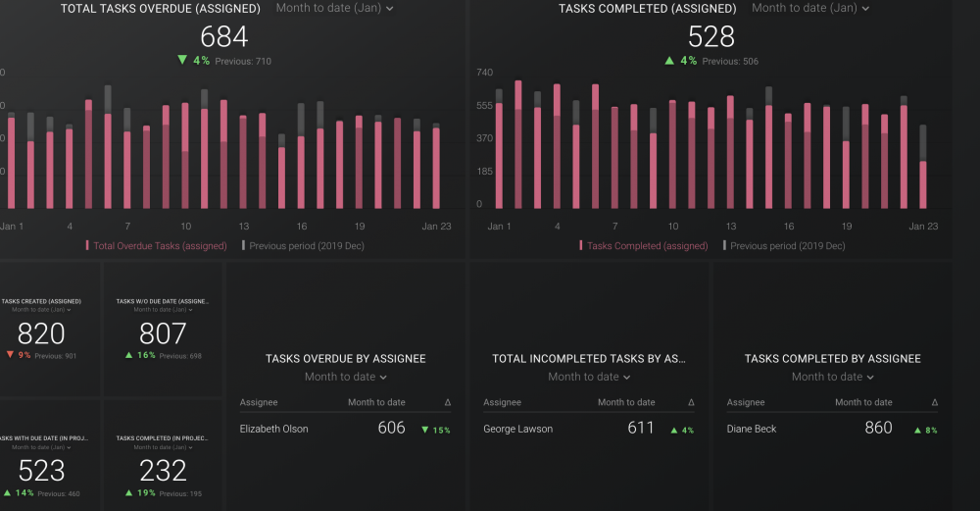Sort by Assignee column in Tasks Completed by Assignee
Viewport: 980px width, 511px height.
point(746,402)
